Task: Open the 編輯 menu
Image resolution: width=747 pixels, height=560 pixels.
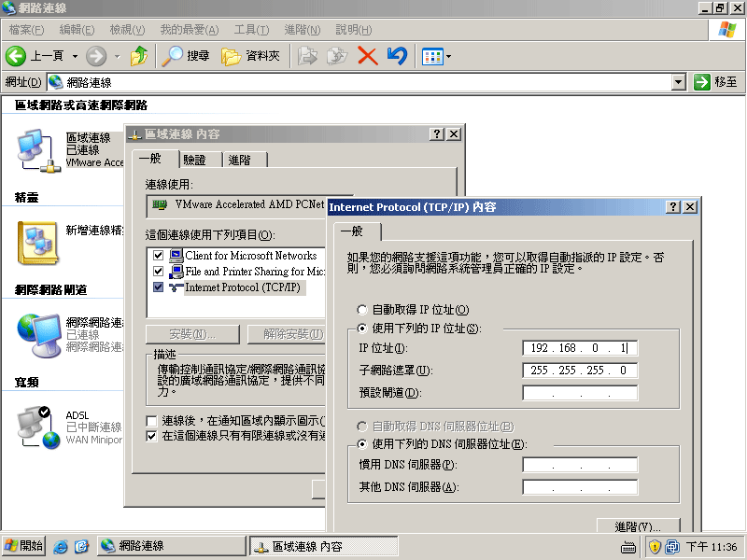Action: tap(77, 30)
